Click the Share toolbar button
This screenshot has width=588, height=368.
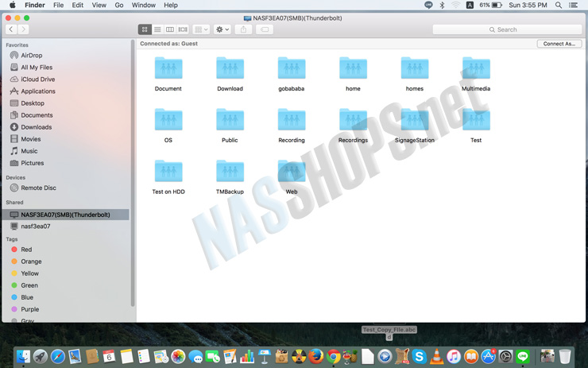click(243, 29)
